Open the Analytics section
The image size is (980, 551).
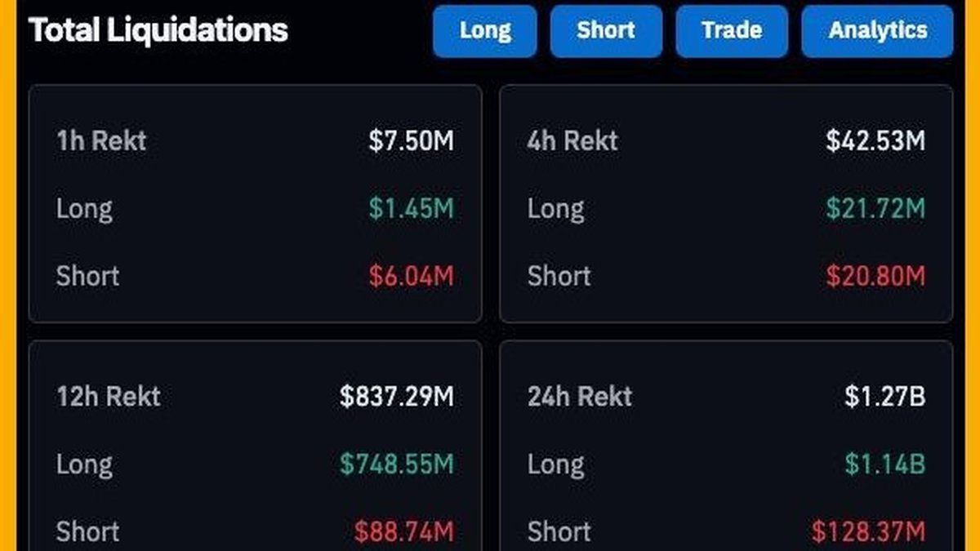pyautogui.click(x=876, y=31)
